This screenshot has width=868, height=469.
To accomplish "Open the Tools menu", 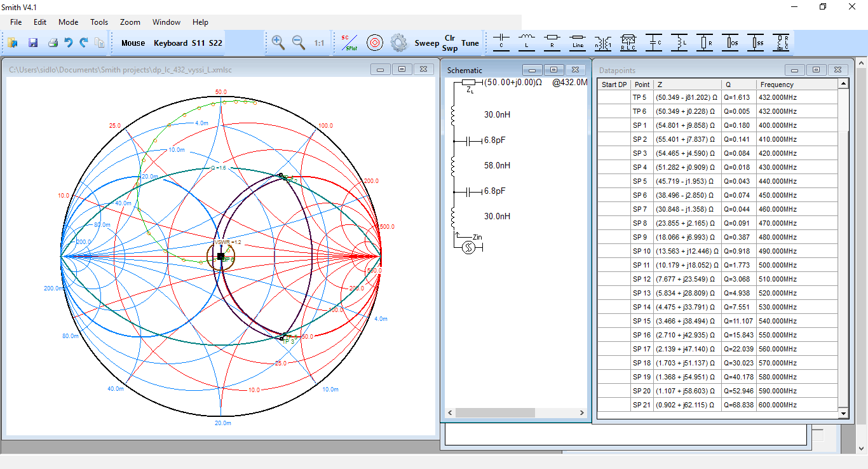I will tap(98, 22).
